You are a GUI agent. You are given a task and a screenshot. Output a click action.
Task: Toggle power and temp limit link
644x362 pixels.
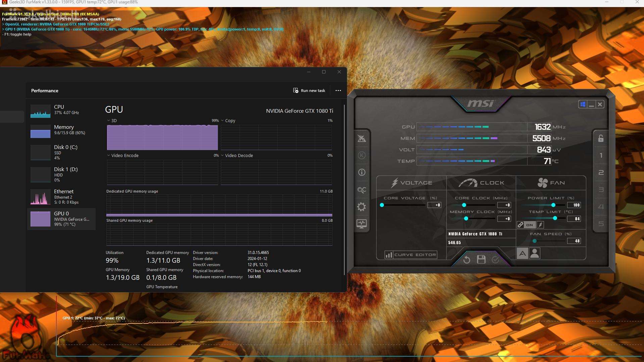tap(521, 225)
